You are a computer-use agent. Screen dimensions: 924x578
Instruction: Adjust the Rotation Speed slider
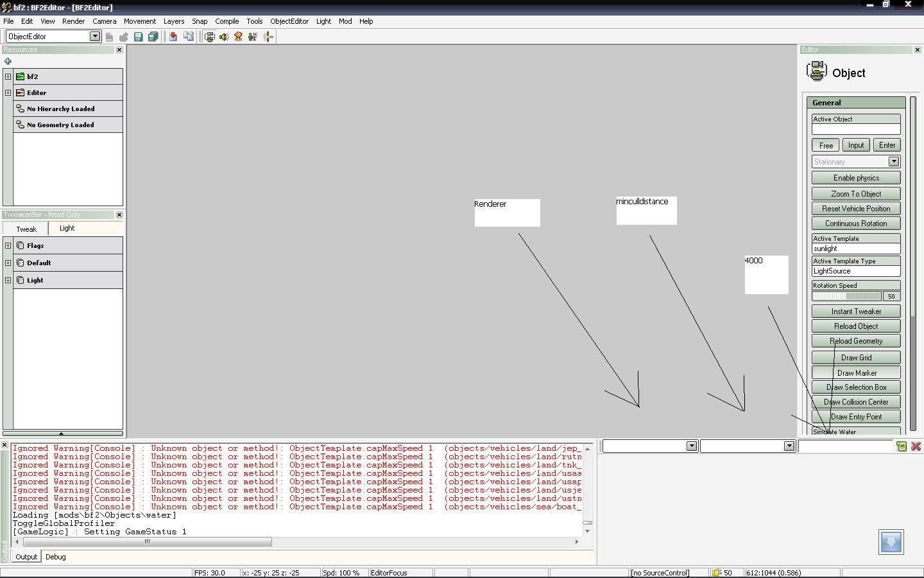(x=846, y=296)
